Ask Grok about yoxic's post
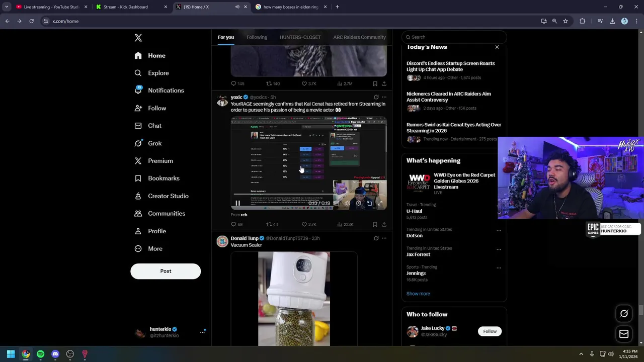The image size is (644, 362). (376, 97)
